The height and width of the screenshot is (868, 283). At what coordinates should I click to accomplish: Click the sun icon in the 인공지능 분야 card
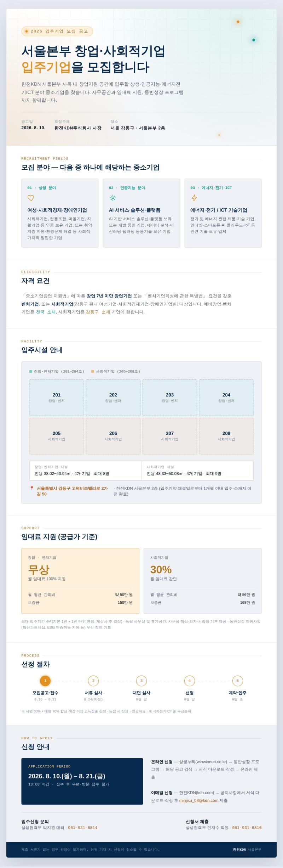(112, 198)
